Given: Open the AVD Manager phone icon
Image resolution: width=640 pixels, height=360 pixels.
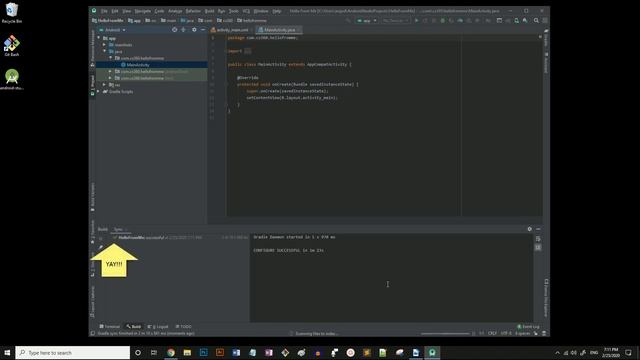Looking at the screenshot, I should (516, 20).
